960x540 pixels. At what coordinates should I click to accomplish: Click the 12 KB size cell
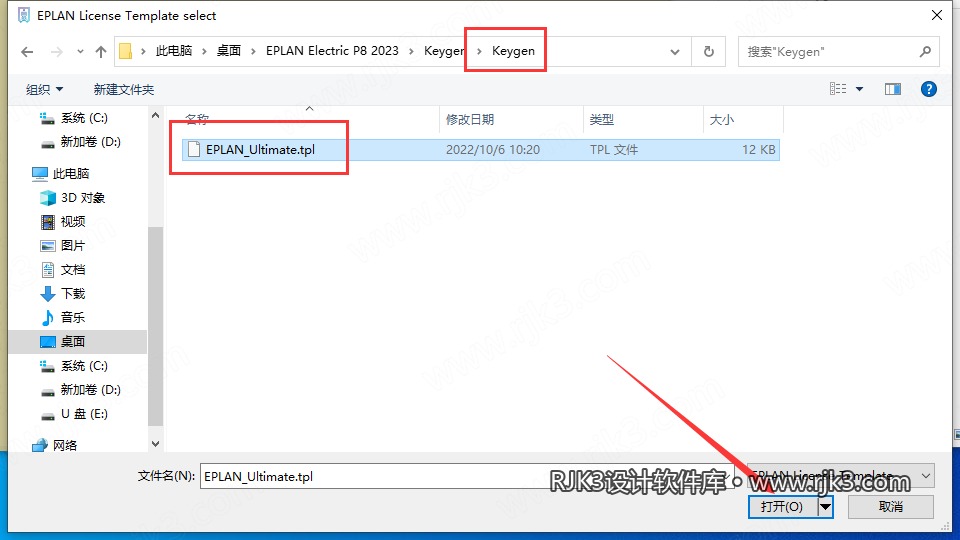(759, 150)
